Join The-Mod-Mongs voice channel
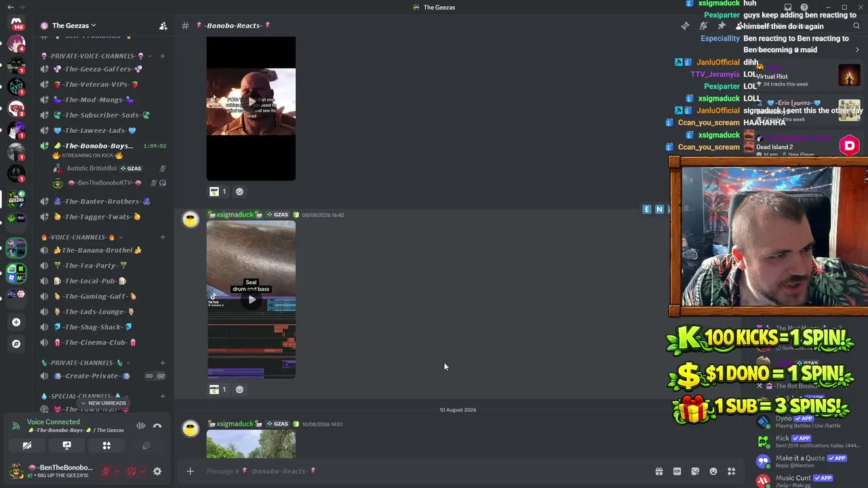The image size is (868, 488). (x=102, y=100)
